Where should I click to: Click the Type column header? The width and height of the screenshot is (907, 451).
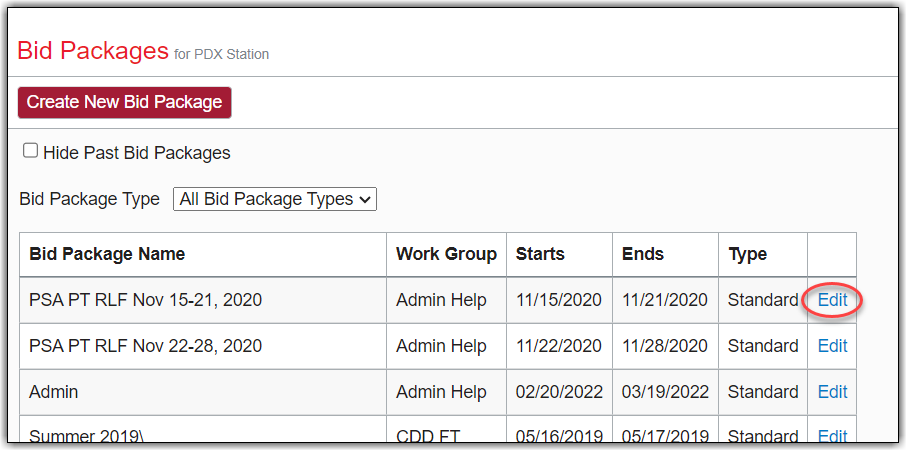pyautogui.click(x=747, y=254)
